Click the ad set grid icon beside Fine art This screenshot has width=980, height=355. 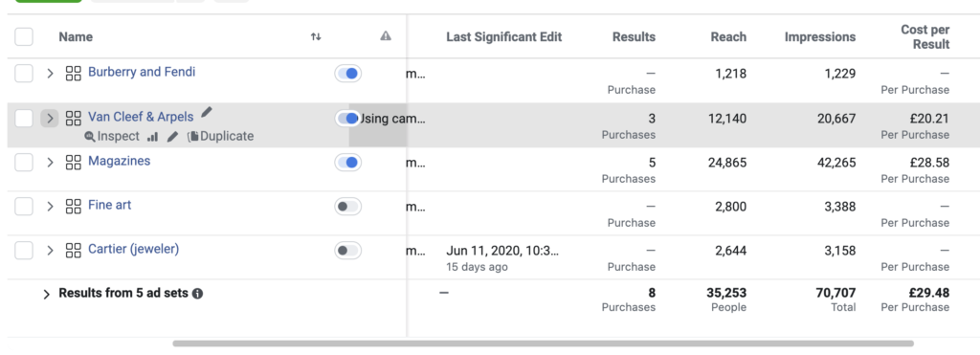(x=74, y=207)
